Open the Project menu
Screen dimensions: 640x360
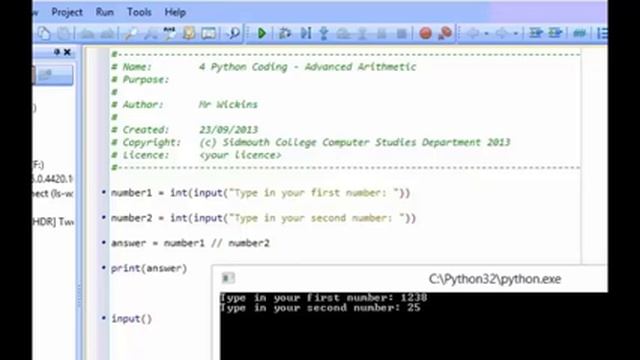tap(67, 12)
